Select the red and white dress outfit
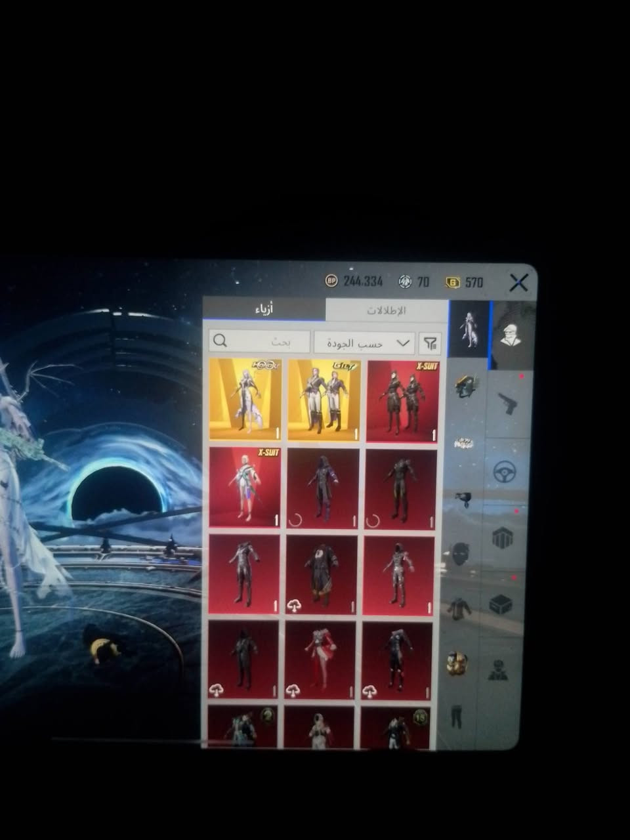The width and height of the screenshot is (630, 840). click(320, 660)
